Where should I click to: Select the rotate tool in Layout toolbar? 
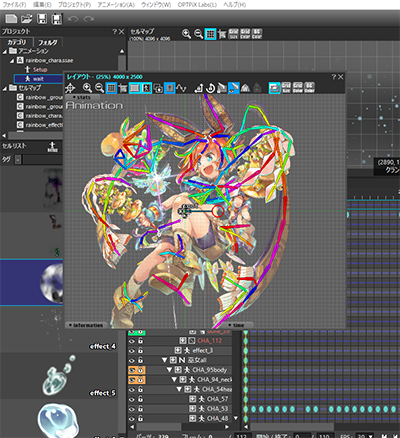click(210, 88)
